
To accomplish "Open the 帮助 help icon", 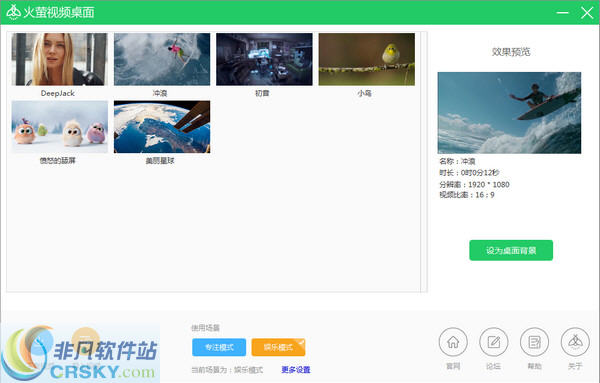I will click(x=534, y=342).
